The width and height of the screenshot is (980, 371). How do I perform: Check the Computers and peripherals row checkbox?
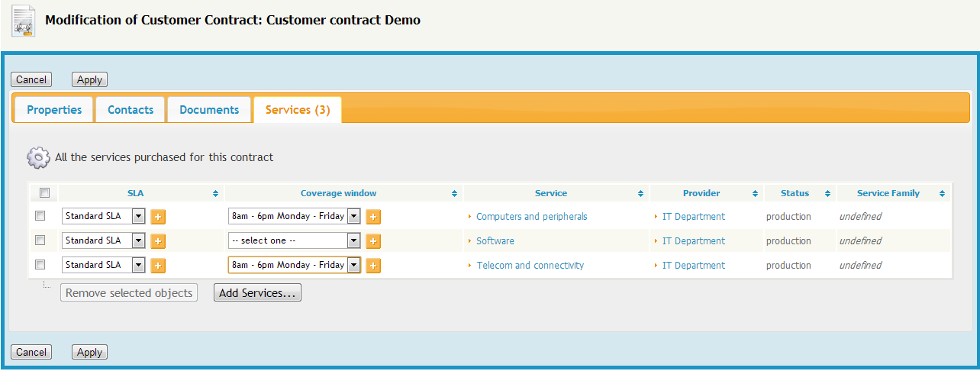[41, 216]
